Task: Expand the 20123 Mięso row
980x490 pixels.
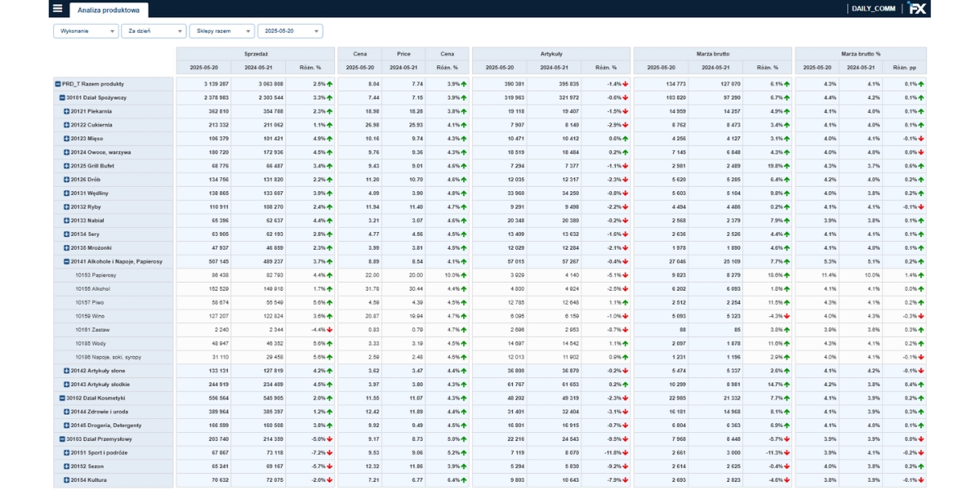Action: 67,139
